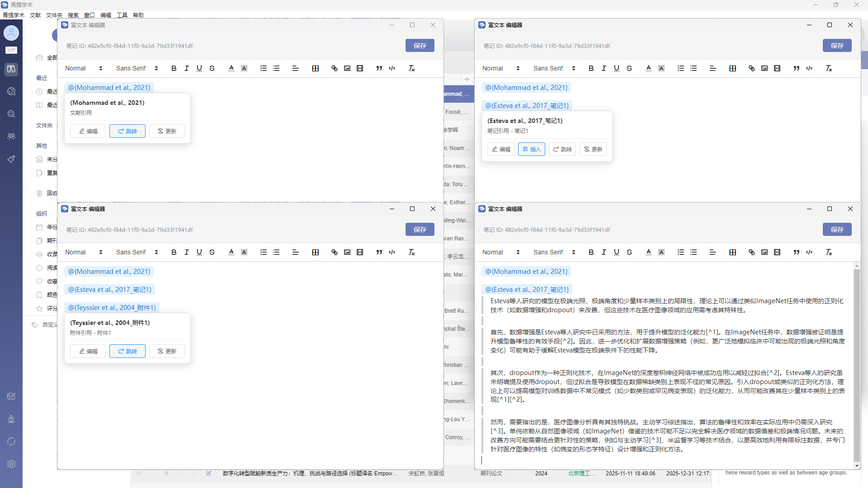Click clear formatting icon in top-left editor
This screenshot has height=488, width=868.
click(x=411, y=68)
